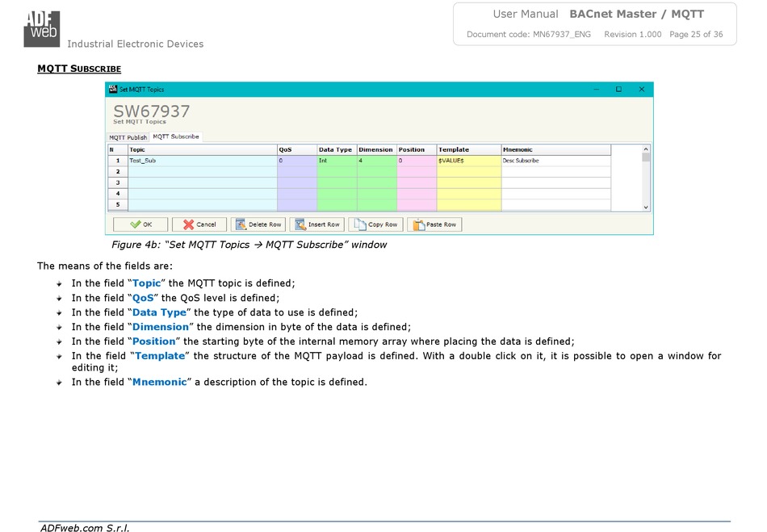Click the scroll down arrow of the topics table

(x=646, y=207)
